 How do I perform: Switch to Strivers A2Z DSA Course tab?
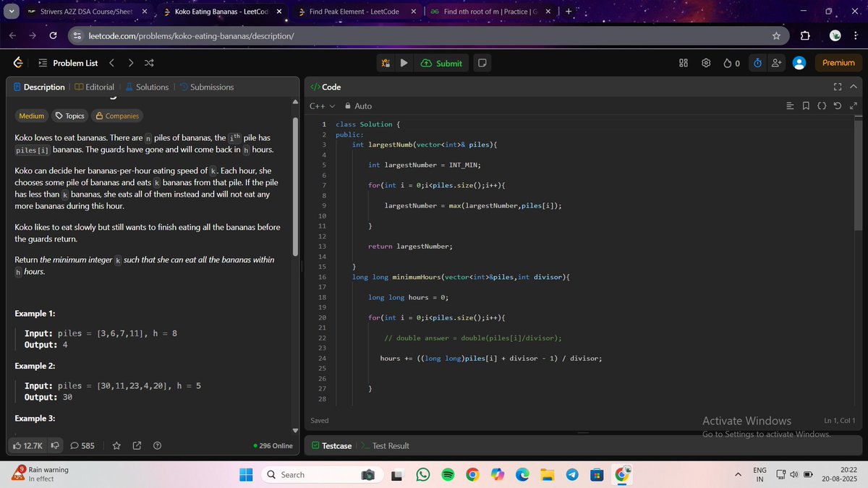click(x=86, y=12)
